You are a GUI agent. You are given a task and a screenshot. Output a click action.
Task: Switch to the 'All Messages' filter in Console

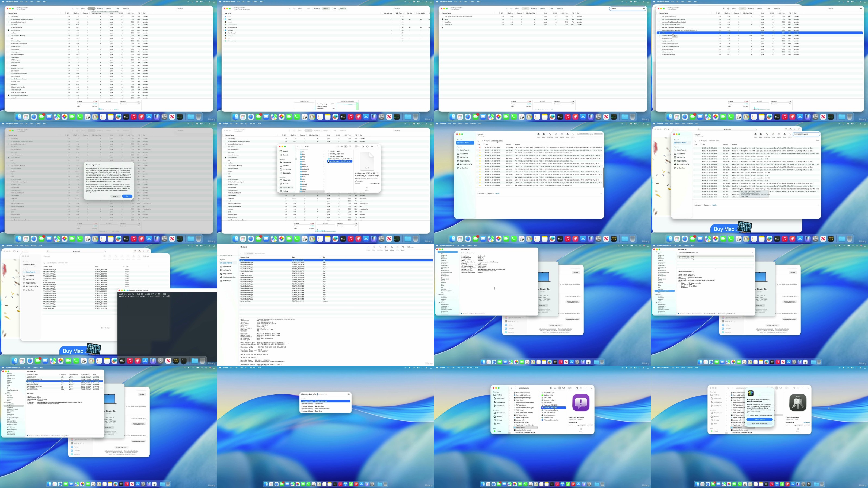point(486,141)
